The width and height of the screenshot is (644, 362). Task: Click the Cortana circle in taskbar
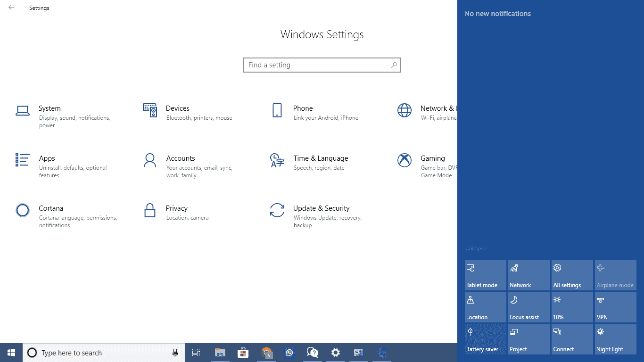pyautogui.click(x=32, y=353)
